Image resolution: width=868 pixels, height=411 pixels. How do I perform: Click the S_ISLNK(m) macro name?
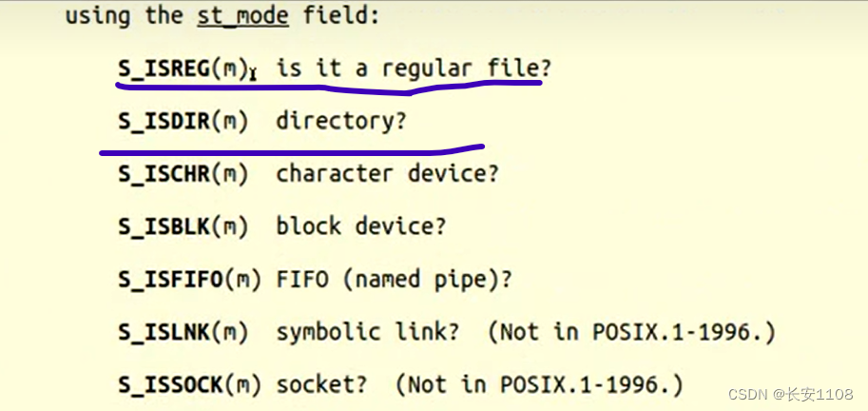(x=183, y=332)
